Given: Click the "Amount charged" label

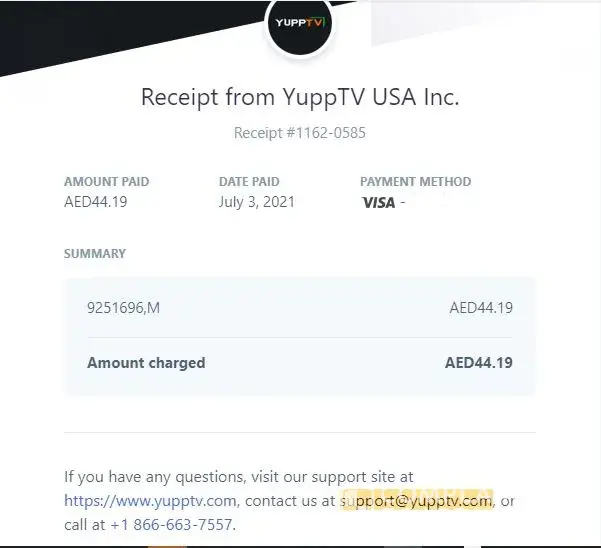Looking at the screenshot, I should (146, 363).
